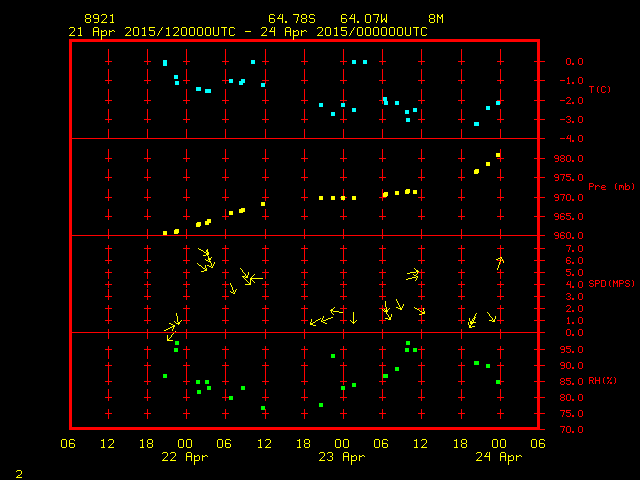The height and width of the screenshot is (480, 640).
Task: Click the 8M elevation text
Action: point(436,19)
